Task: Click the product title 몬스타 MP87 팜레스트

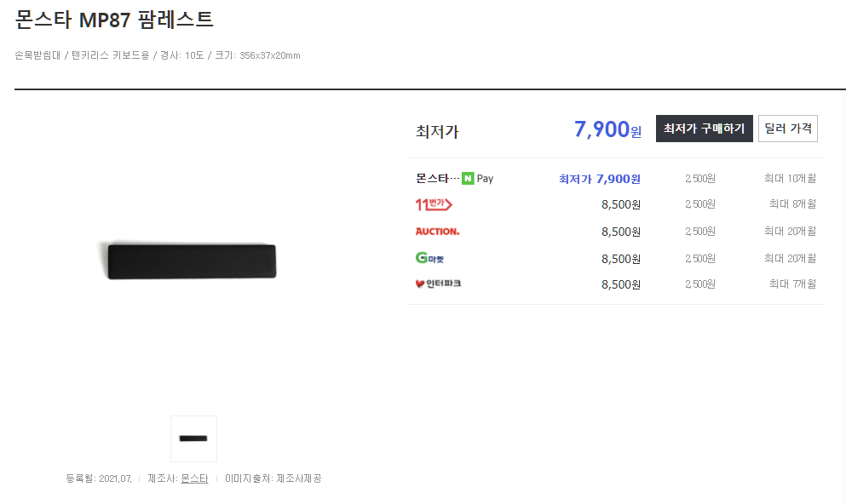Action: point(114,20)
